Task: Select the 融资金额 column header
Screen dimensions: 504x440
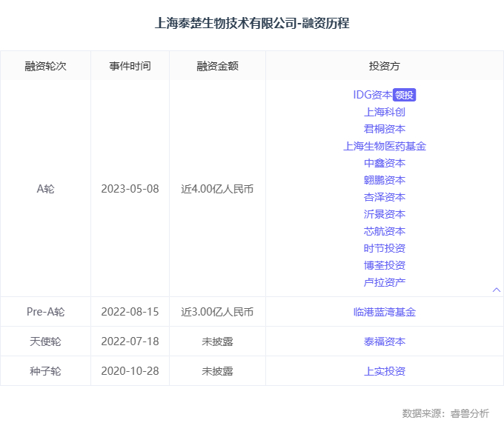Action: coord(218,66)
